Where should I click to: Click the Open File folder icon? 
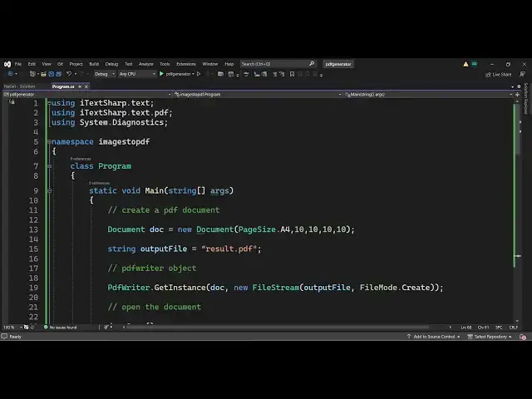coord(43,74)
